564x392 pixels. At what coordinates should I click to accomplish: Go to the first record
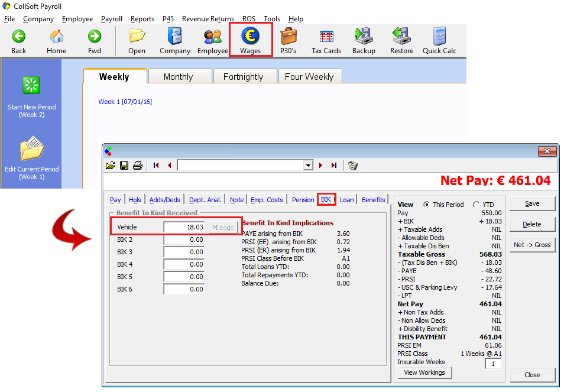pyautogui.click(x=156, y=166)
